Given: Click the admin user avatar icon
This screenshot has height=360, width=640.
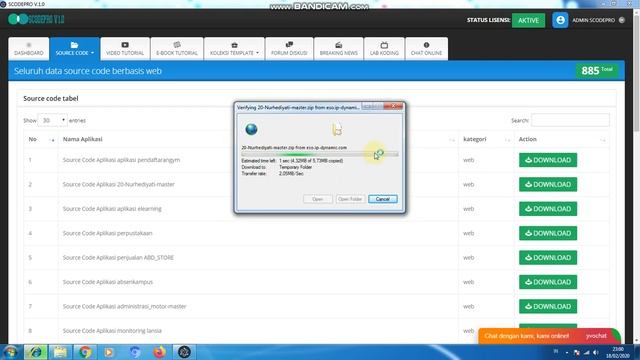Looking at the screenshot, I should [560, 20].
